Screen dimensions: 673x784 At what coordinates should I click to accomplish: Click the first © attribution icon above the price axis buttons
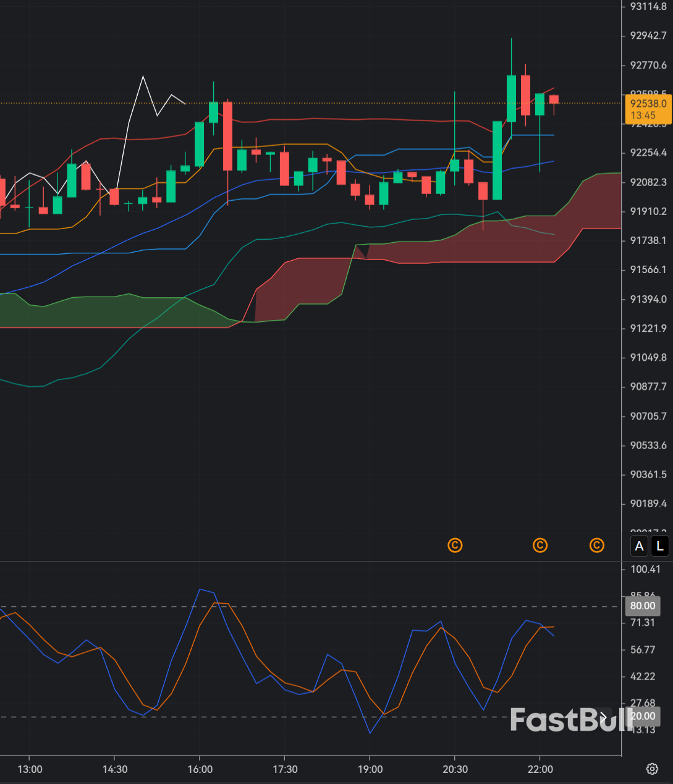click(x=455, y=546)
